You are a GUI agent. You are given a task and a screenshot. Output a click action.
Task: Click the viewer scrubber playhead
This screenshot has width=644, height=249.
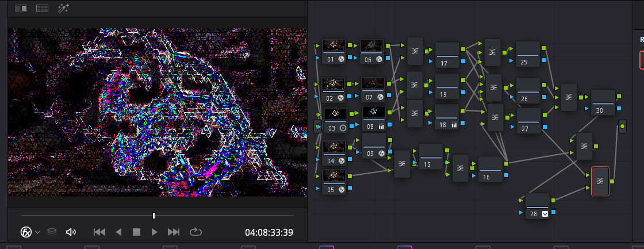point(154,216)
